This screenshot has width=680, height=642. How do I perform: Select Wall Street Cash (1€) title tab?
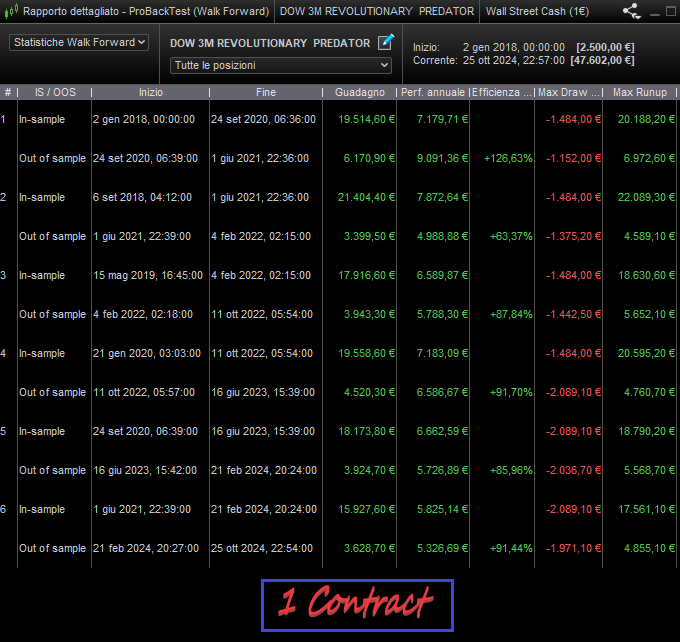537,11
